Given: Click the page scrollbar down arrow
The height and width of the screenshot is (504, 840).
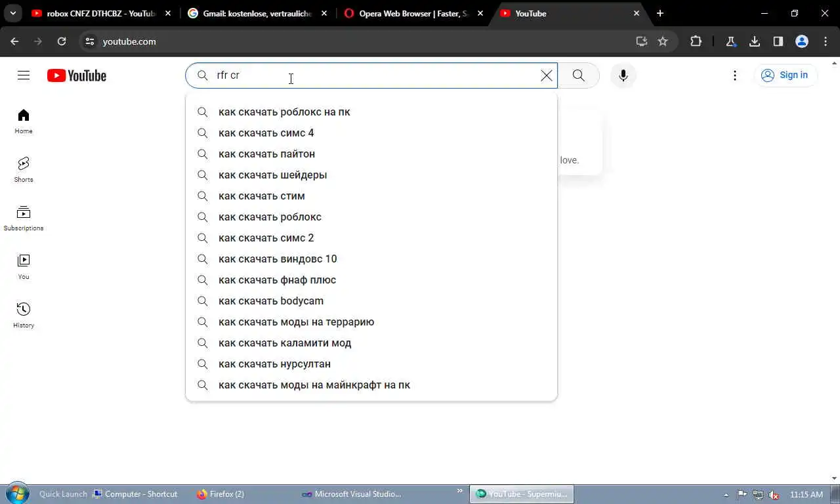Looking at the screenshot, I should pyautogui.click(x=835, y=478).
